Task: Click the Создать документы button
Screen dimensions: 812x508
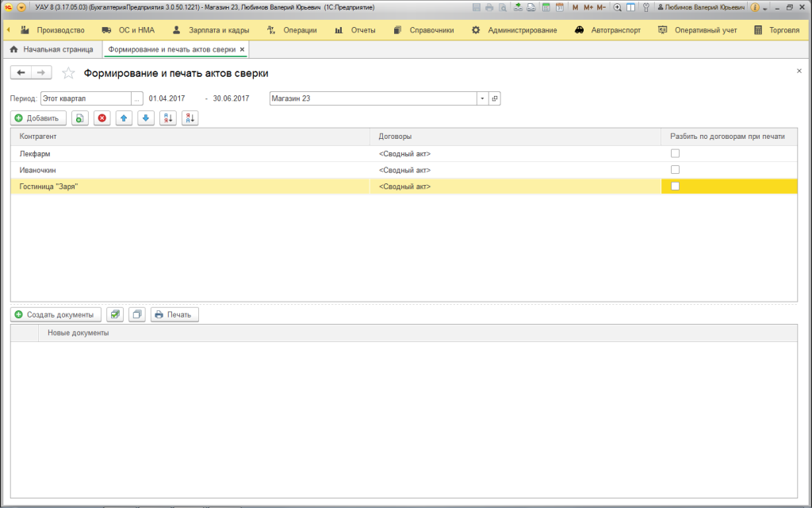Action: point(56,314)
